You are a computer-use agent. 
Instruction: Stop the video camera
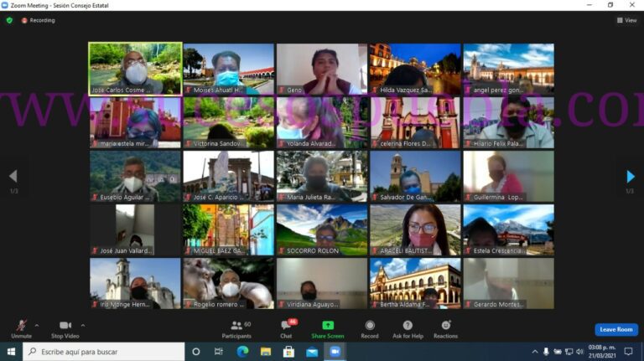click(65, 327)
